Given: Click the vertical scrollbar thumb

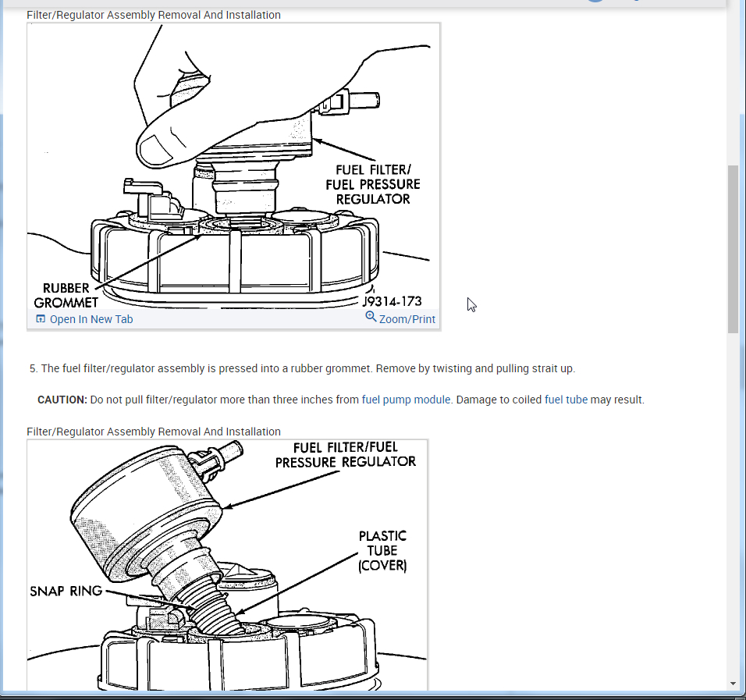Looking at the screenshot, I should [734, 250].
